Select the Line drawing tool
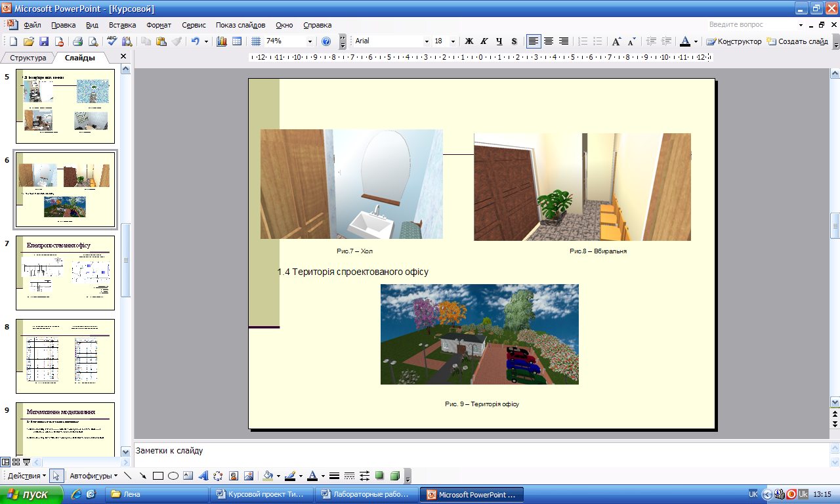 point(127,476)
